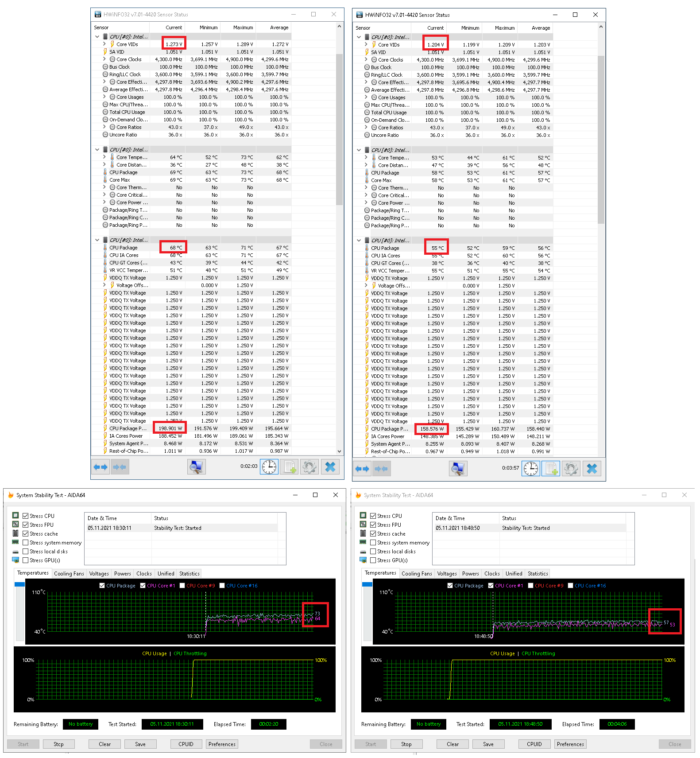Enable Stress local disks in right AIDA64
This screenshot has width=700, height=758.
373,552
